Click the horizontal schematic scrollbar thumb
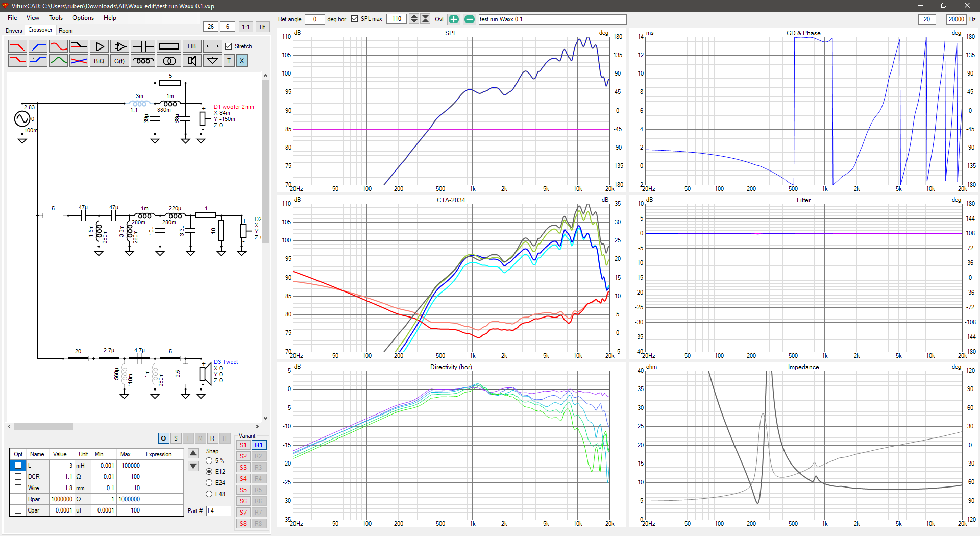Viewport: 980px width, 536px height. coord(43,426)
